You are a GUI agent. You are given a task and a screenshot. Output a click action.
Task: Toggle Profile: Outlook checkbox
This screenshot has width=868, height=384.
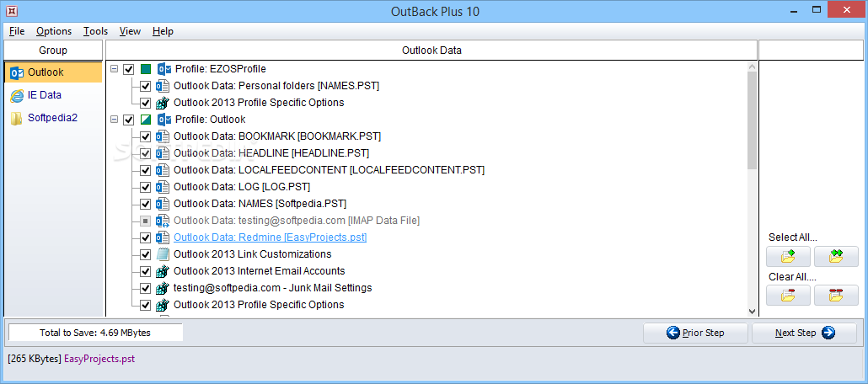pos(129,120)
